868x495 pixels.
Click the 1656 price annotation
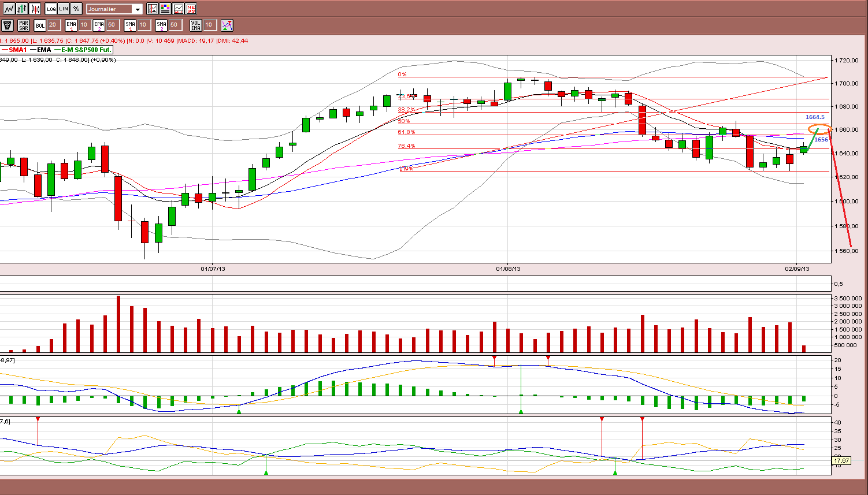[821, 139]
